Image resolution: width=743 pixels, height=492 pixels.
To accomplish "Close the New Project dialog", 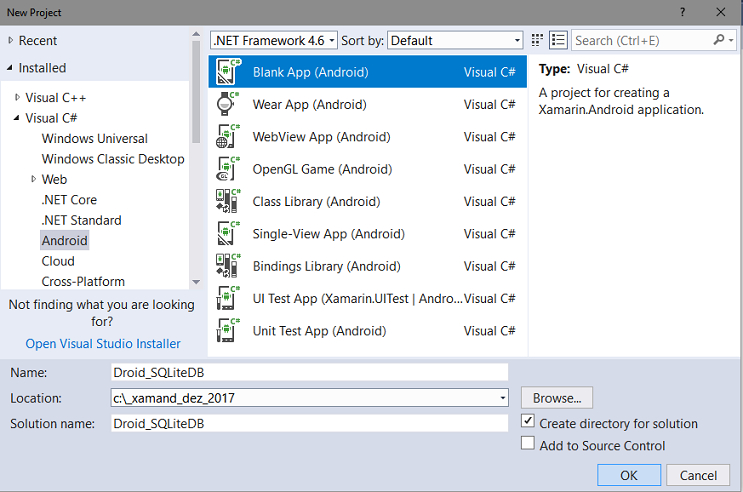I will (721, 12).
